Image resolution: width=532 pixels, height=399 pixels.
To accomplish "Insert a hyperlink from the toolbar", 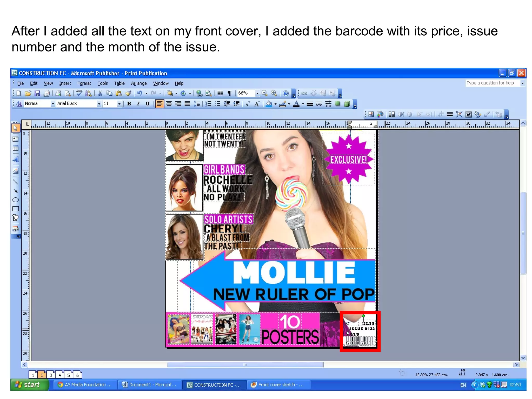I will click(x=304, y=93).
